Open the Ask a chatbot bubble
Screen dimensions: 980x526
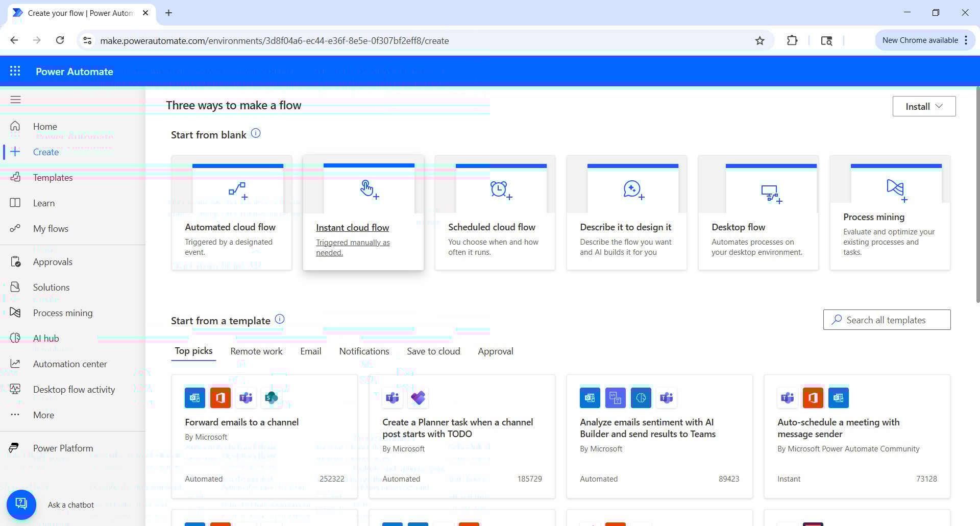pyautogui.click(x=21, y=505)
